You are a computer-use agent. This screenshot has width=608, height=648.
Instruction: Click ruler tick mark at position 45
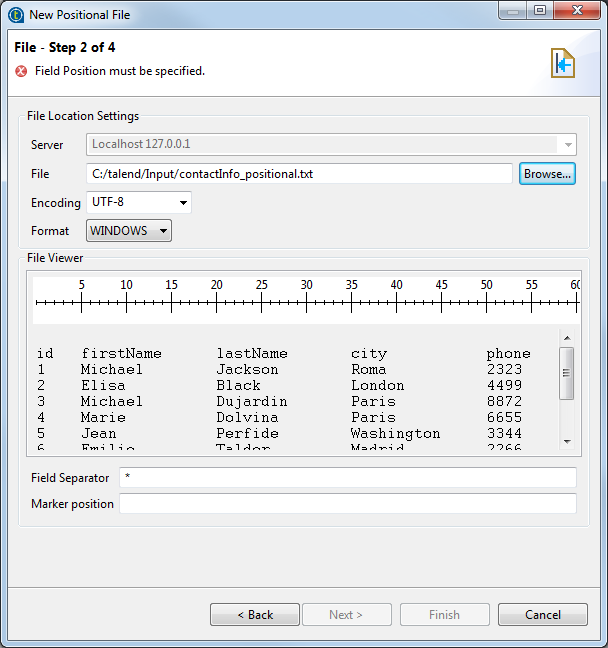(x=441, y=303)
